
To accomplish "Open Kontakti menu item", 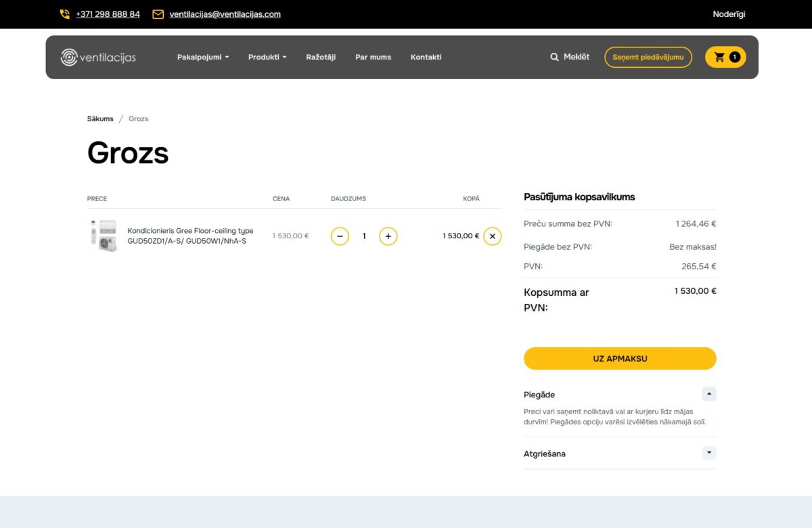I will pyautogui.click(x=426, y=57).
